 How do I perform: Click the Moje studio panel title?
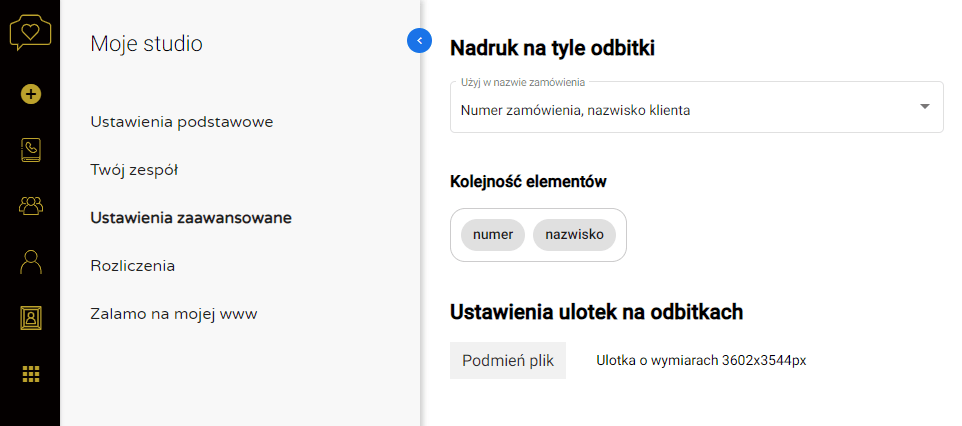tap(146, 43)
